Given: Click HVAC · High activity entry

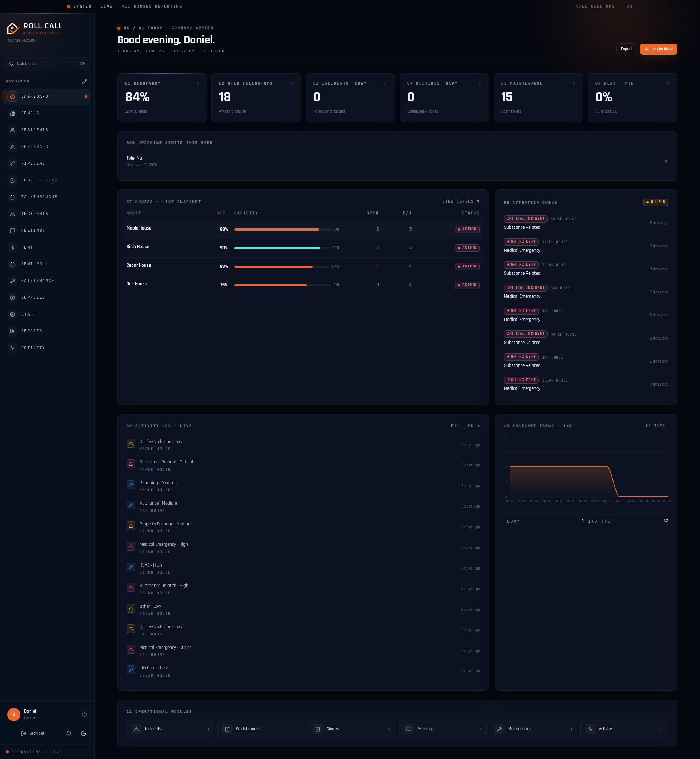Looking at the screenshot, I should pos(303,568).
